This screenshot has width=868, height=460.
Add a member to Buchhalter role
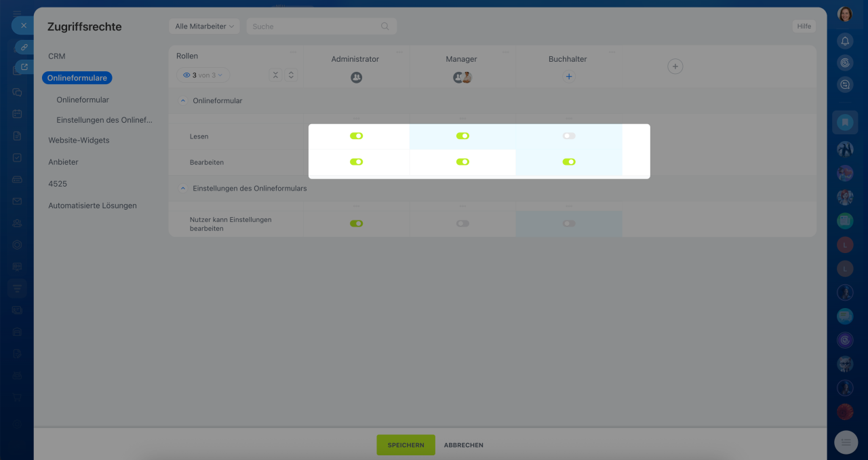[x=569, y=77]
